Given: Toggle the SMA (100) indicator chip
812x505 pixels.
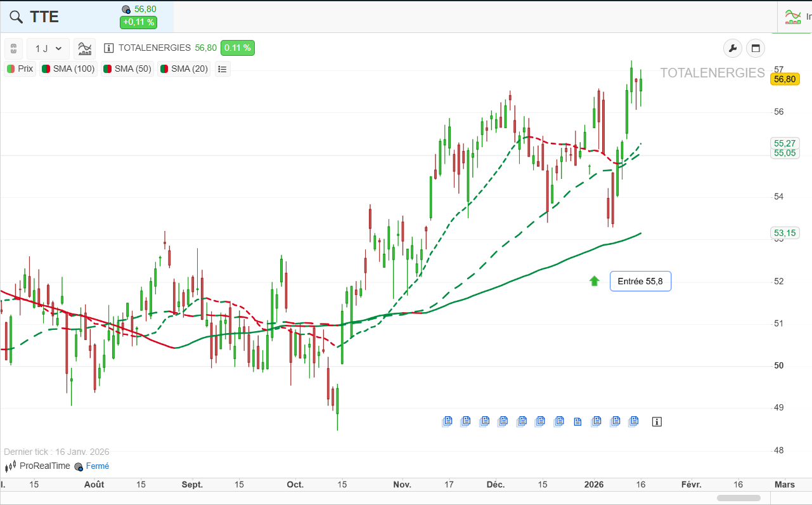Looking at the screenshot, I should click(x=68, y=69).
